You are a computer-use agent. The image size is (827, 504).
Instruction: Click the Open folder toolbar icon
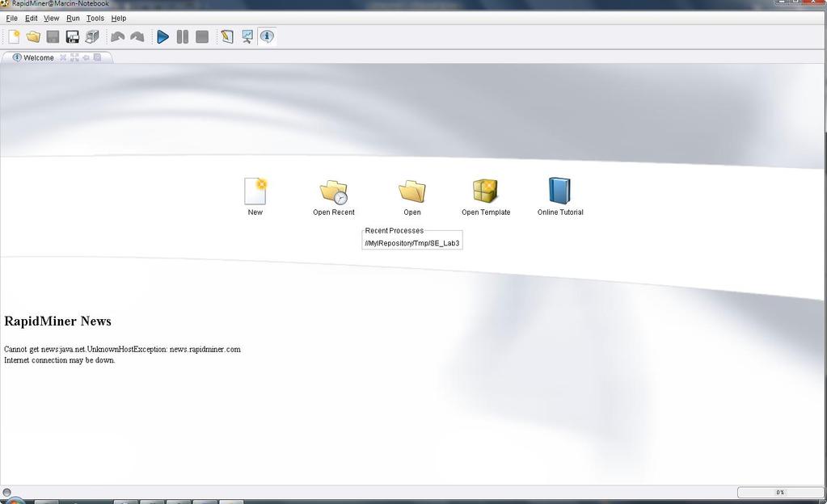(33, 37)
